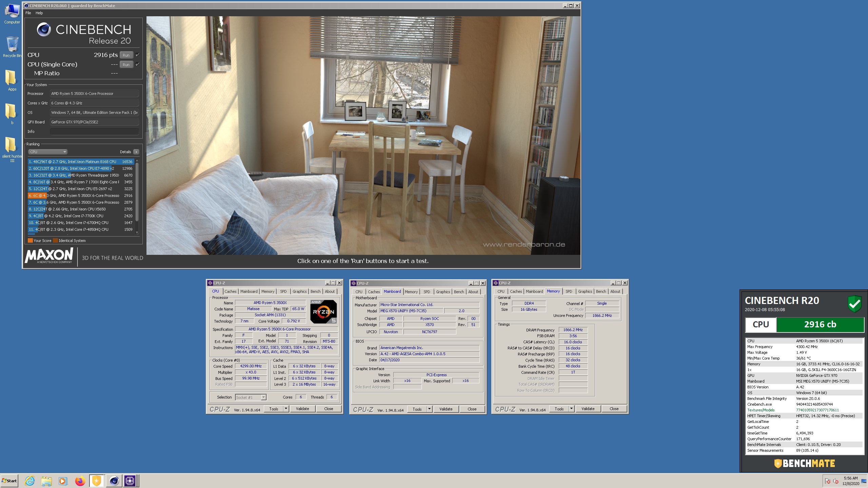
Task: Click the Info input field
Action: pos(94,131)
